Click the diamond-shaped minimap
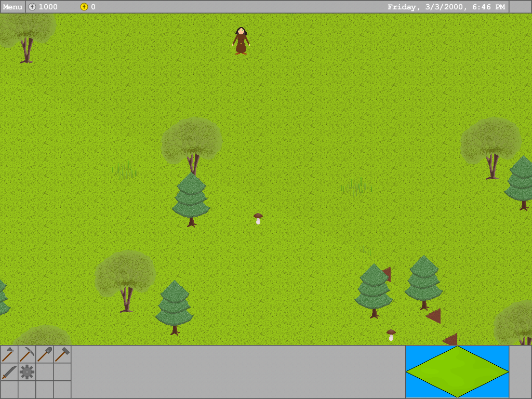Screen dimensions: 532x399 [x=457, y=372]
